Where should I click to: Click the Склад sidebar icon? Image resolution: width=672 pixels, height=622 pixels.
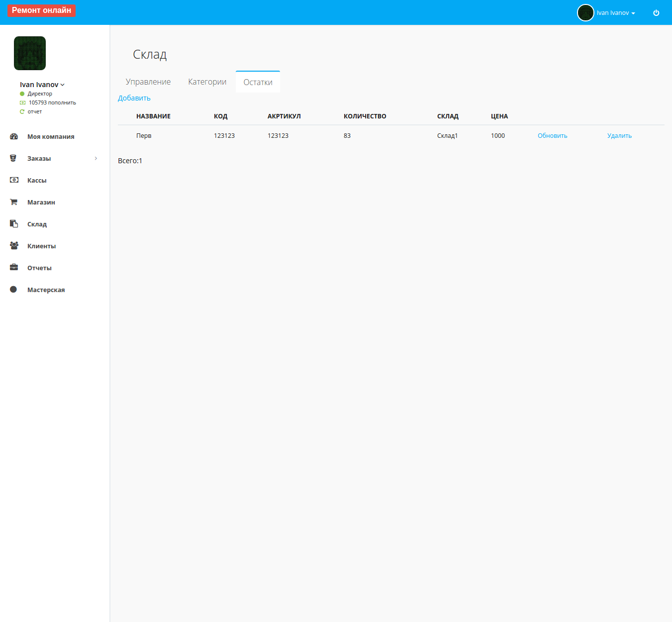tap(14, 224)
